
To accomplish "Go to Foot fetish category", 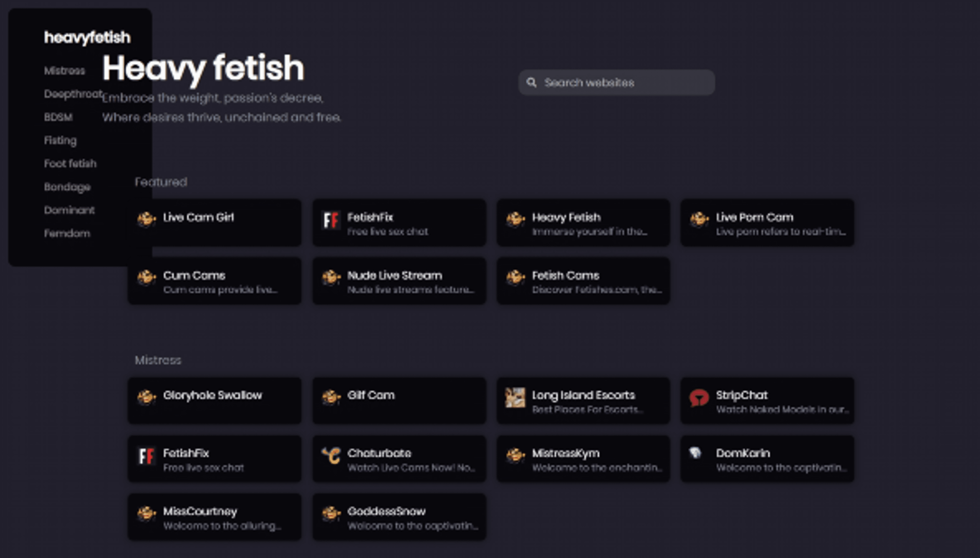I will (70, 164).
